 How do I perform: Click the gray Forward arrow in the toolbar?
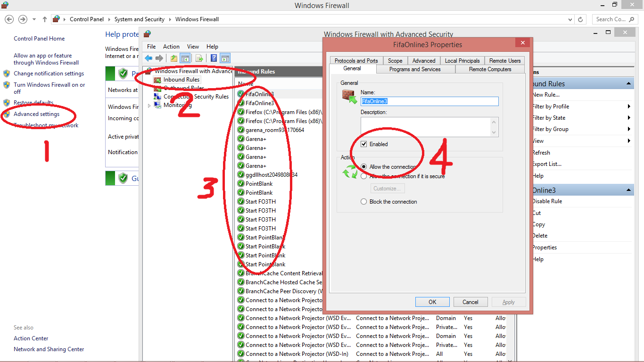point(159,58)
